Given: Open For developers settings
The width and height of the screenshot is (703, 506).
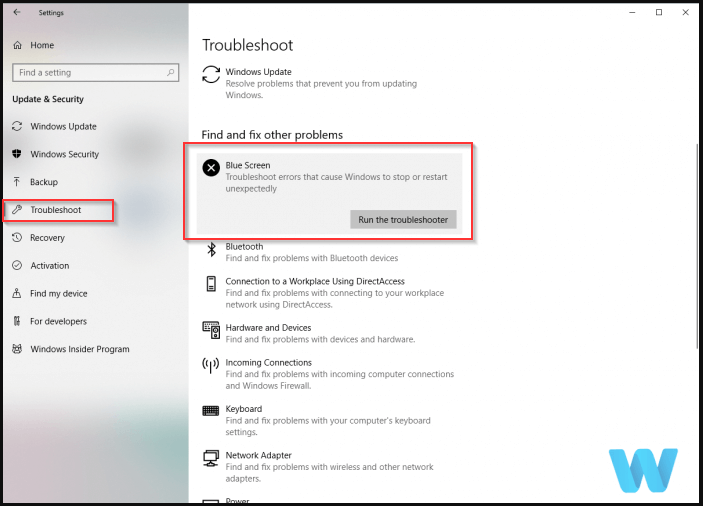Looking at the screenshot, I should (x=58, y=321).
